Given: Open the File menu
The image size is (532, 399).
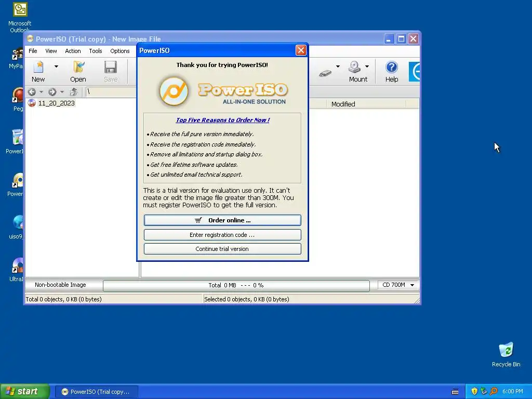Looking at the screenshot, I should point(33,51).
